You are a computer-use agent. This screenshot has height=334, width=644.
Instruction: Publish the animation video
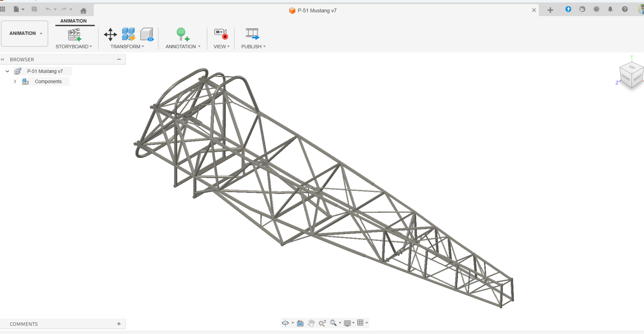(x=253, y=34)
